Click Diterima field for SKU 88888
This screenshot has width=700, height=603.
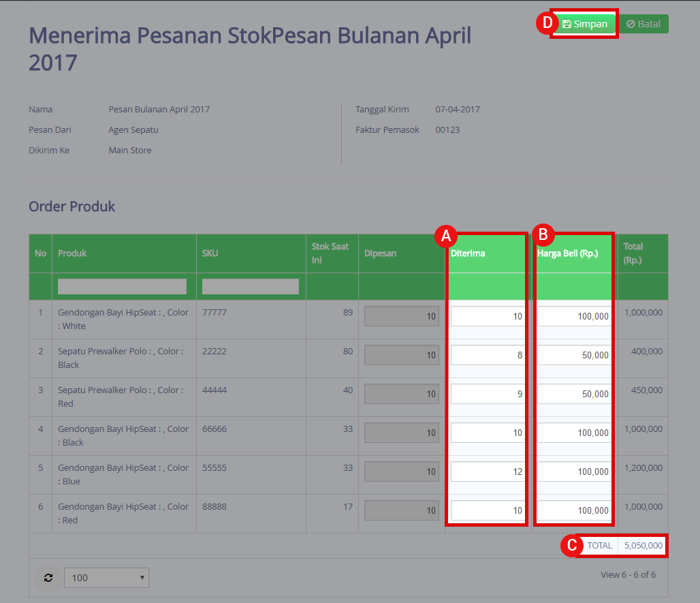click(x=488, y=510)
